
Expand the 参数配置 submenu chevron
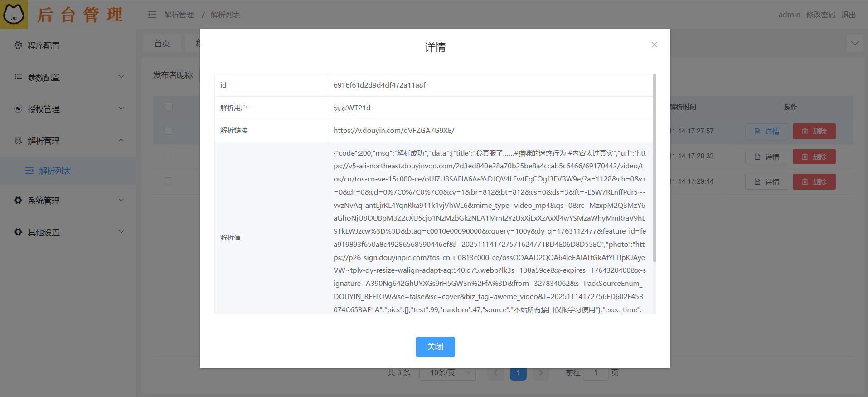[x=121, y=77]
